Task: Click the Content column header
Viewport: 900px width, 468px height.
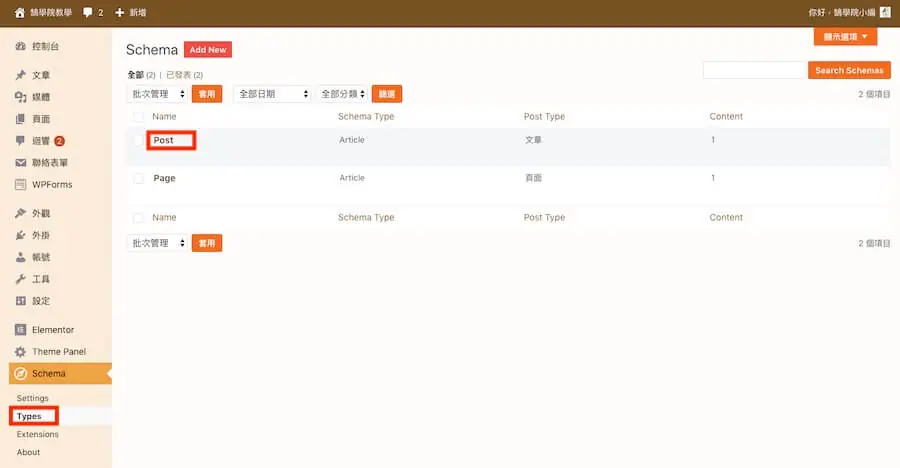Action: 726,117
